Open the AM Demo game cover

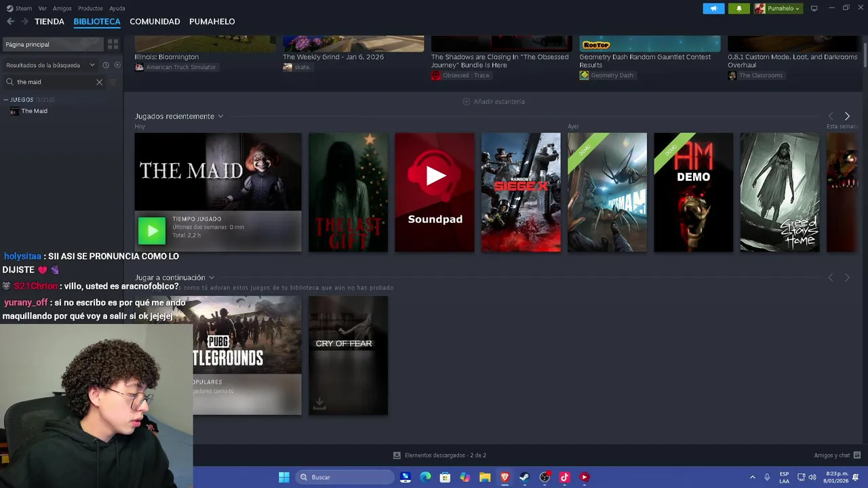[x=693, y=192]
